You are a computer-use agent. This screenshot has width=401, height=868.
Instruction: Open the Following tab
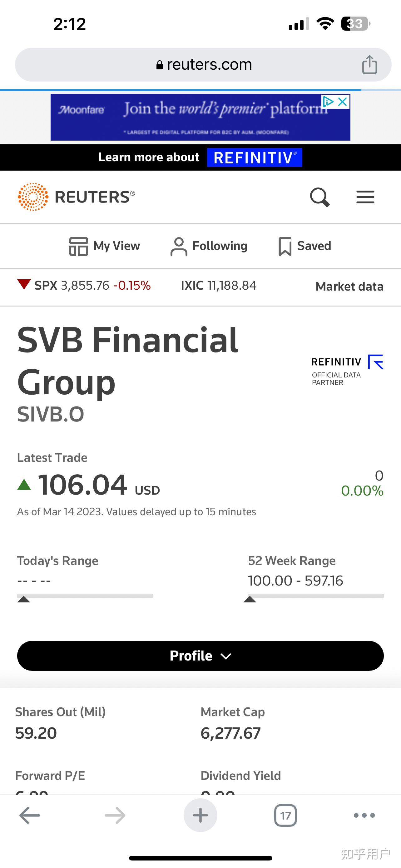click(x=209, y=246)
